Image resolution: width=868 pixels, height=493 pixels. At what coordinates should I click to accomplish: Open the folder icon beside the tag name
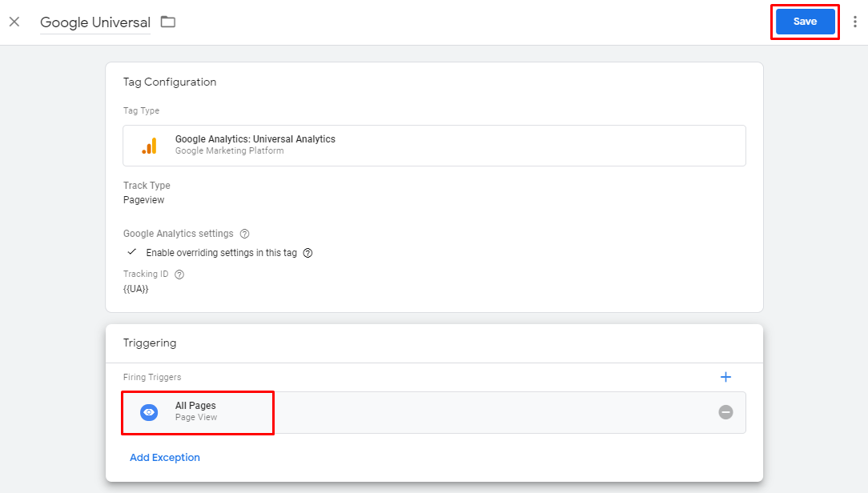(167, 22)
